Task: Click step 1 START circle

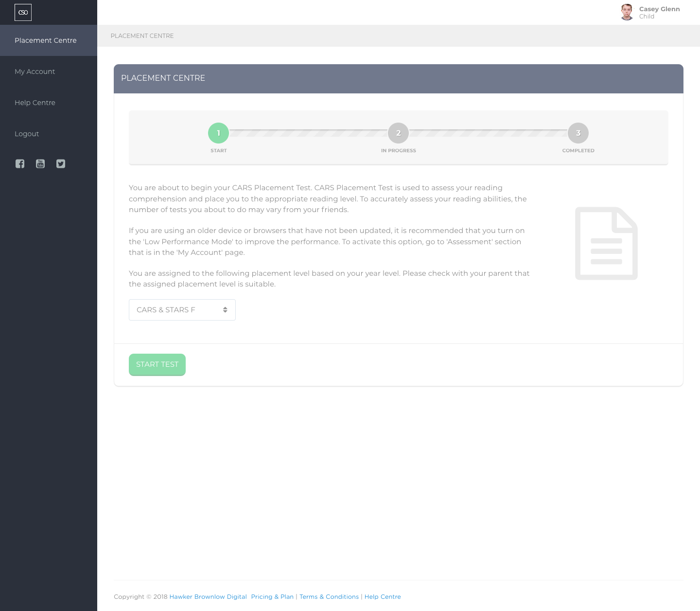Action: tap(219, 133)
